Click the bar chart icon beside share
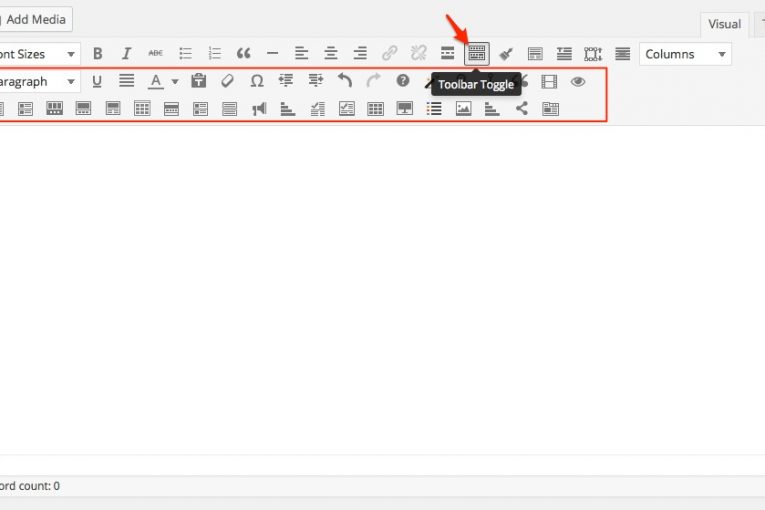 (492, 108)
